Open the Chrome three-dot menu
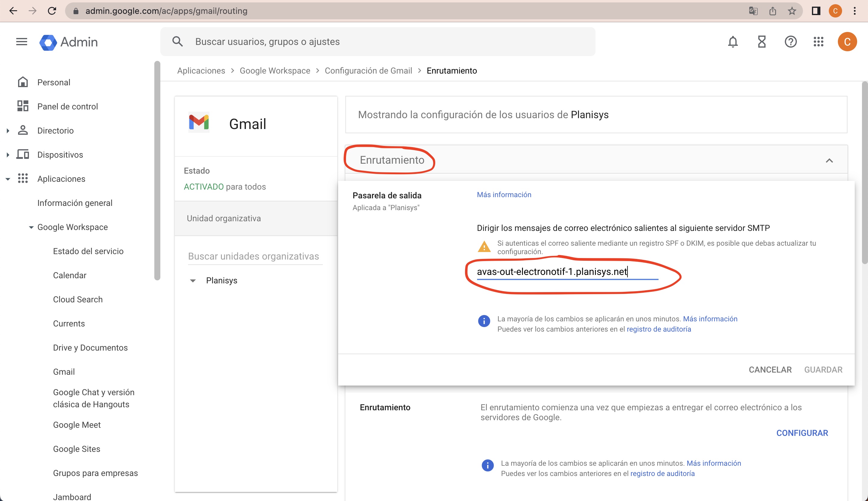 [854, 11]
